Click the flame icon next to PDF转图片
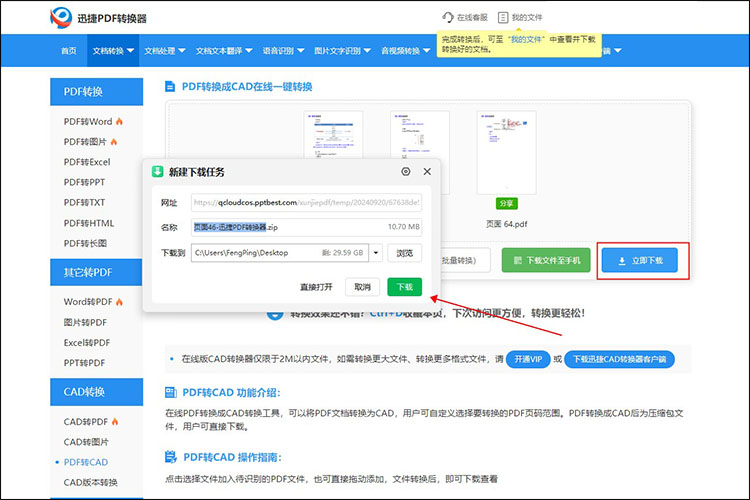Screen dimensions: 750x500 (x=114, y=142)
